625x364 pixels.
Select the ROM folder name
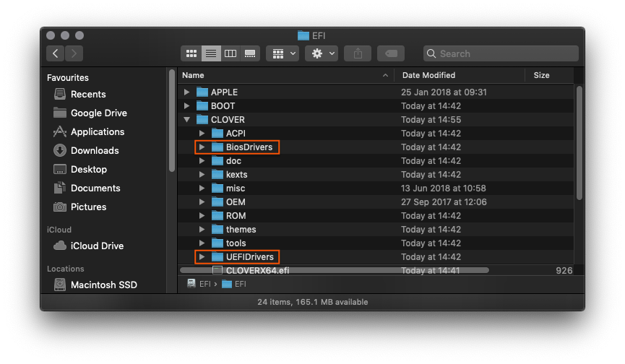[x=236, y=216]
